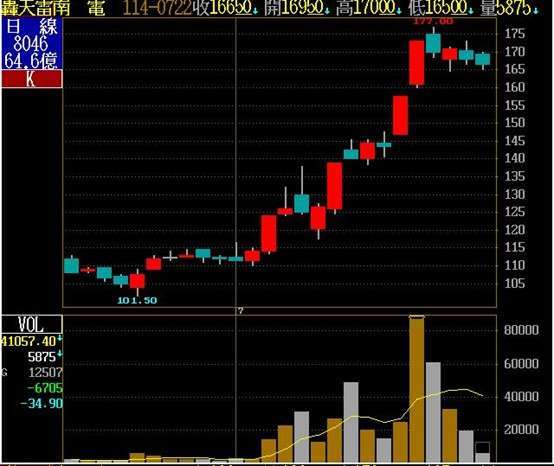The height and width of the screenshot is (466, 554).
Task: Click the 105 price axis label
Action: click(514, 283)
